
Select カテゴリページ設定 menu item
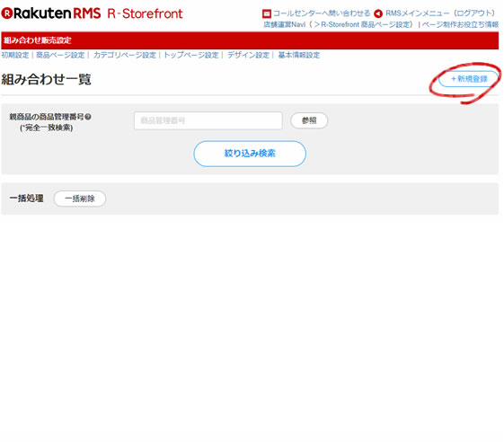(124, 55)
